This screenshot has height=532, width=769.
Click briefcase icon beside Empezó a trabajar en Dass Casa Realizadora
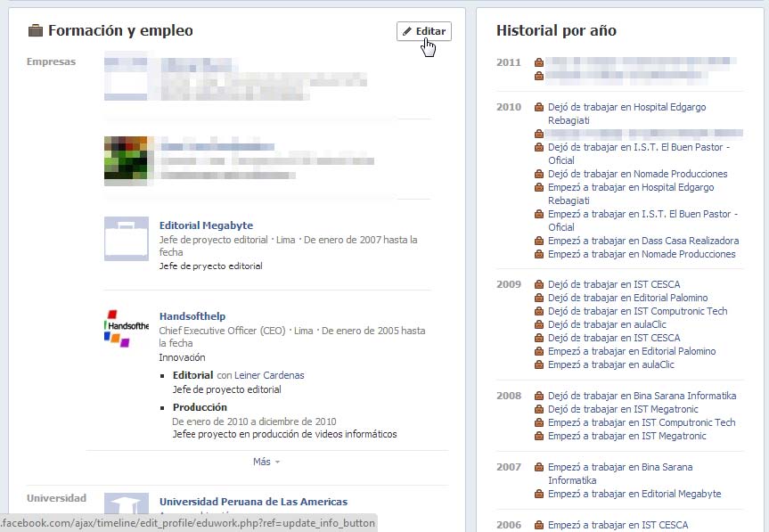[x=539, y=241]
